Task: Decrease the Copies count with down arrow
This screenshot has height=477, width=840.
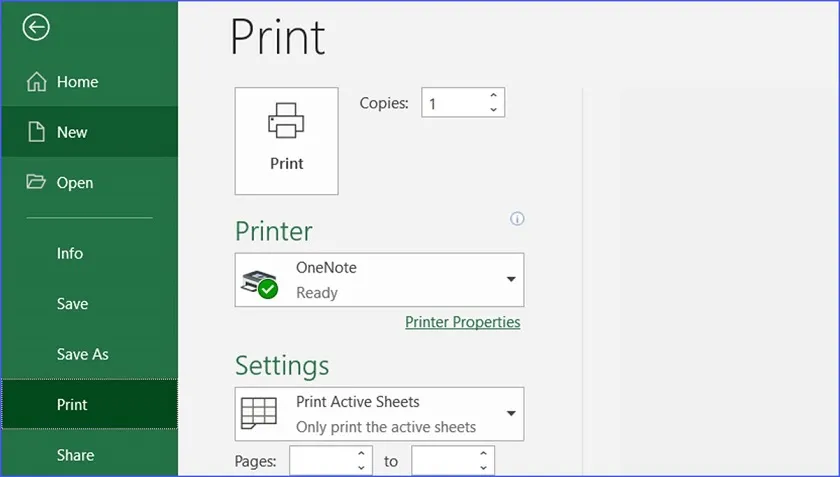Action: coord(493,109)
